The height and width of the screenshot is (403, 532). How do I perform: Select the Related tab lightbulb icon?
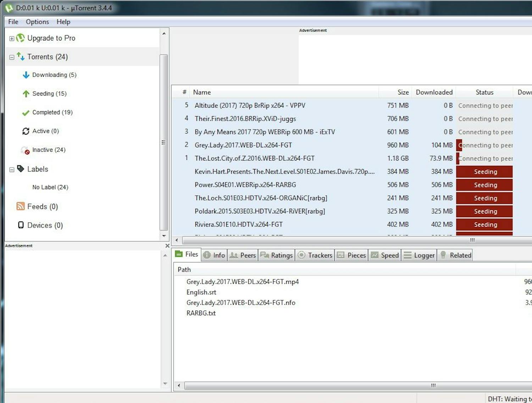[443, 255]
